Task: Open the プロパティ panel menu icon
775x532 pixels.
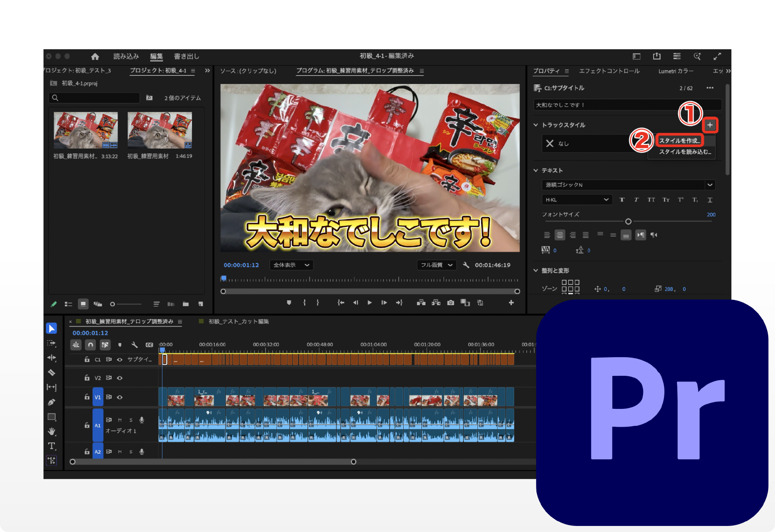Action: point(567,71)
